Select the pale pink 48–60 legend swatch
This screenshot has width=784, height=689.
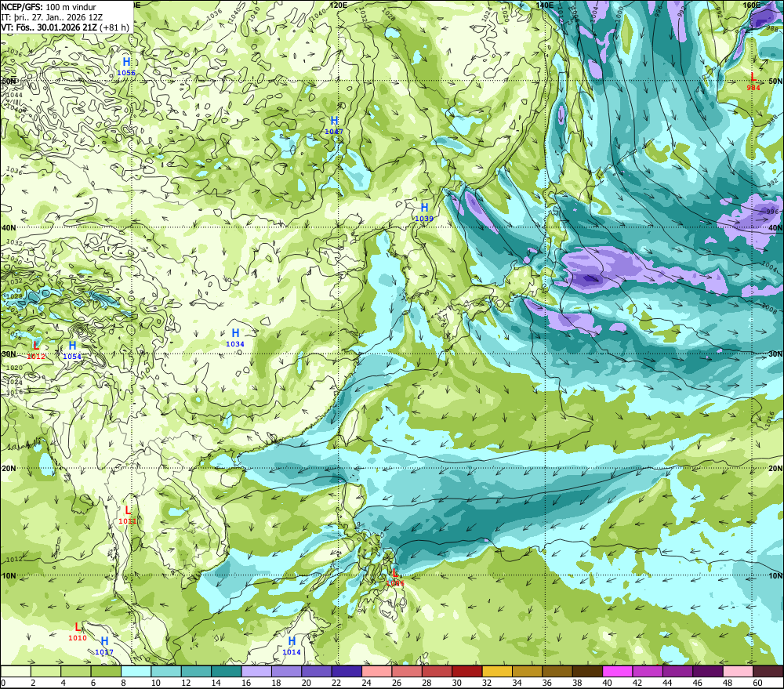738,671
